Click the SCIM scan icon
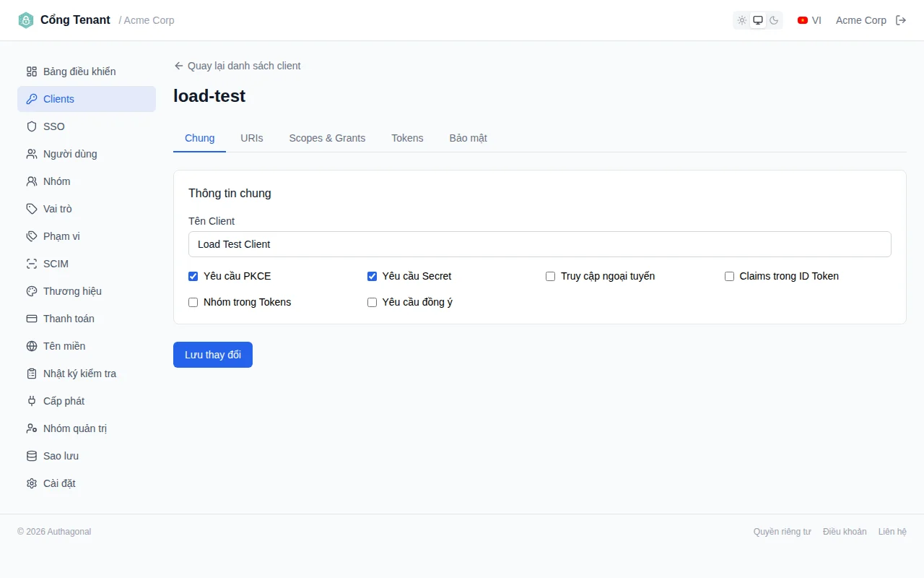This screenshot has height=578, width=924. pyautogui.click(x=32, y=264)
